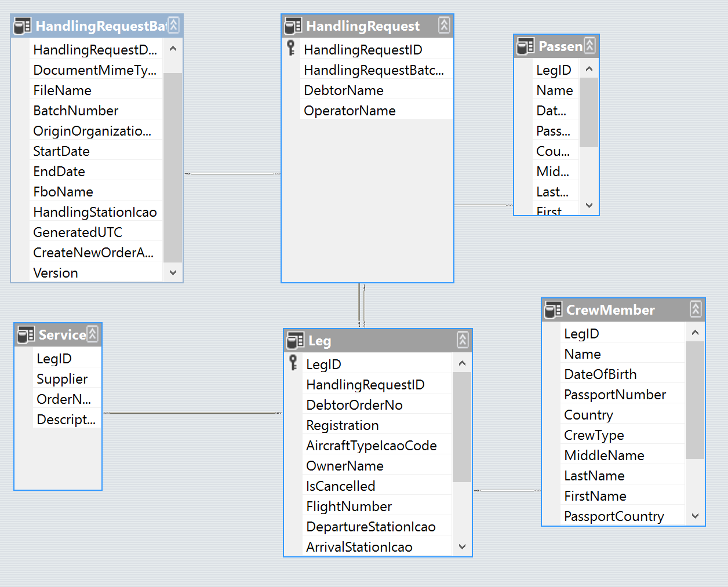Viewport: 728px width, 587px height.
Task: Click the HandlingRequest table icon
Action: click(293, 26)
